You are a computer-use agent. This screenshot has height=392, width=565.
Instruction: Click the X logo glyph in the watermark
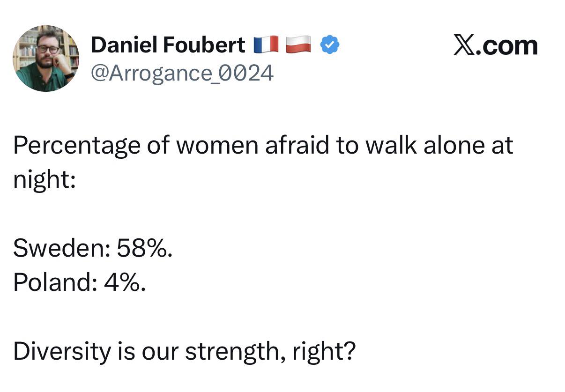(463, 45)
